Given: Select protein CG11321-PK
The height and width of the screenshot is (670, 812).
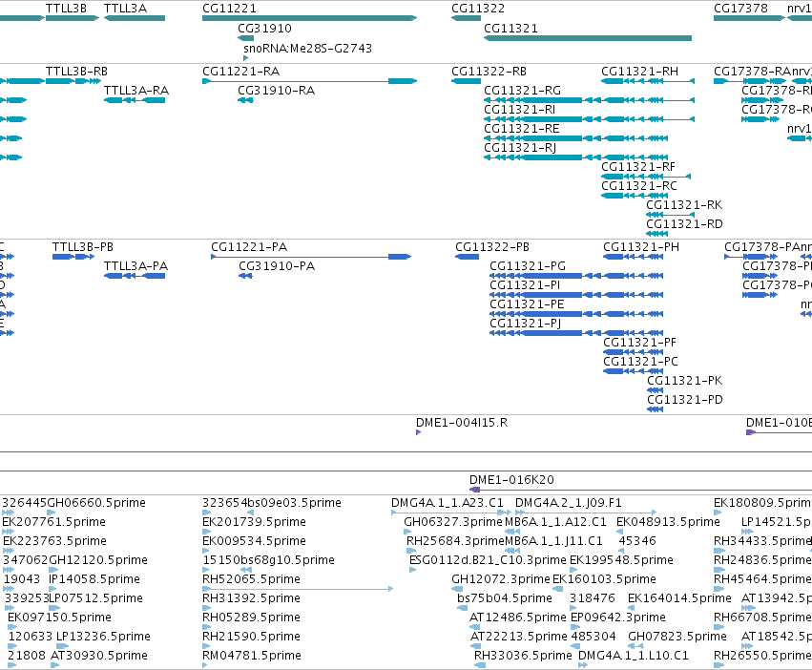Looking at the screenshot, I should tap(684, 382).
